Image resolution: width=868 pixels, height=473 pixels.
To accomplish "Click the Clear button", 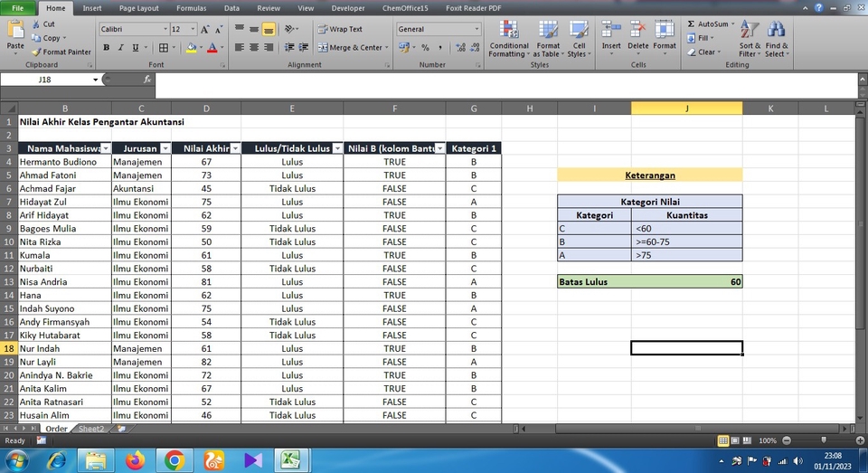I will point(704,52).
